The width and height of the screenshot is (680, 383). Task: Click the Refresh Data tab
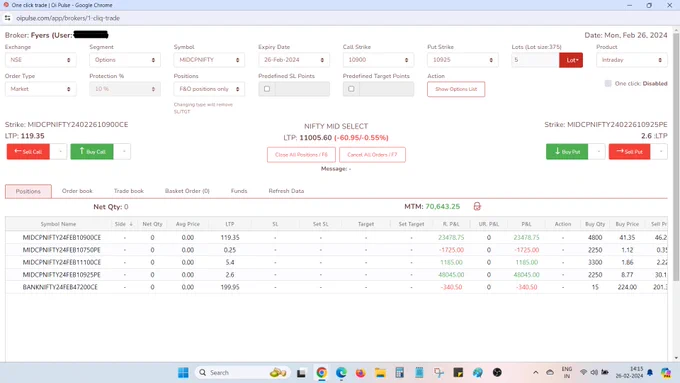[x=286, y=191]
